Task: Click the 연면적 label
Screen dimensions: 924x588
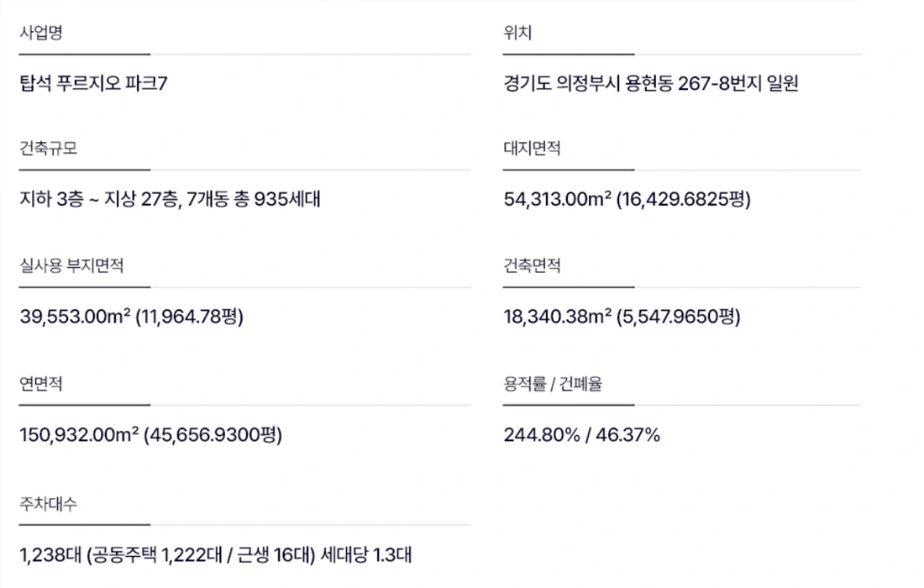Action: click(x=40, y=385)
